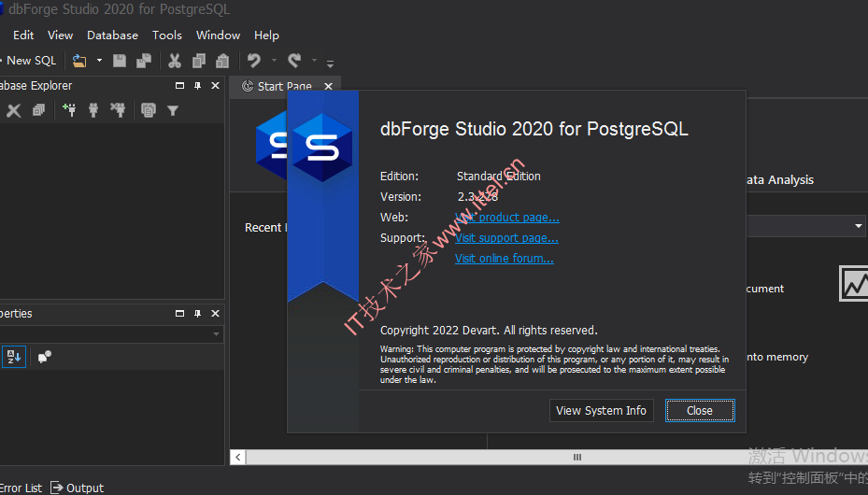Click the Paste clipboard icon

222,61
